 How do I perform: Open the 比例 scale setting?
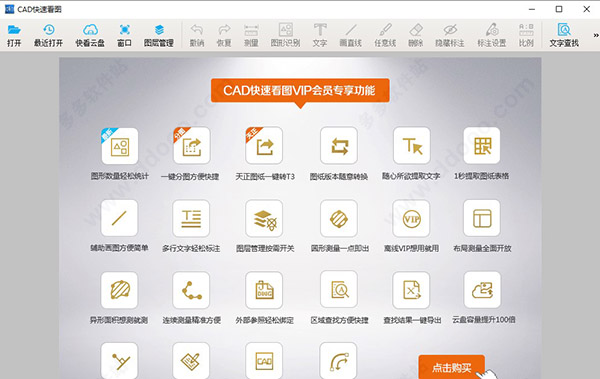(x=527, y=35)
